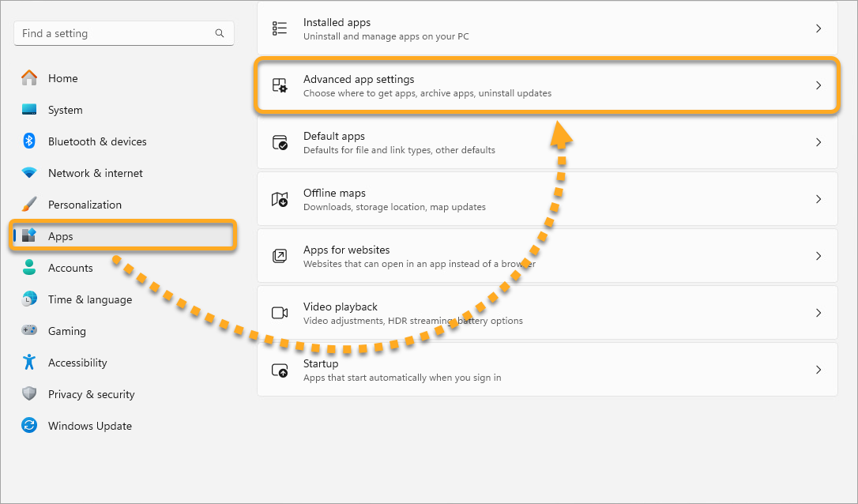Click the Installed apps list icon
This screenshot has height=504, width=858.
point(280,28)
